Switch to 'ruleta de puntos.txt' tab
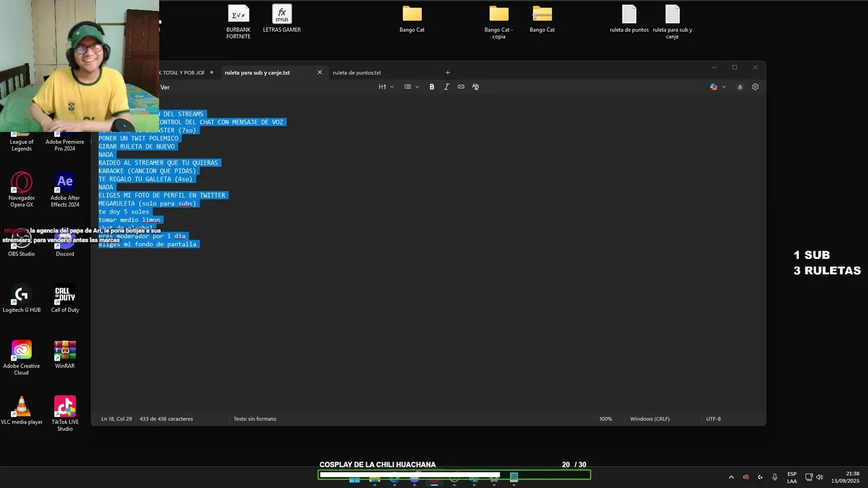This screenshot has height=488, width=868. click(x=357, y=73)
